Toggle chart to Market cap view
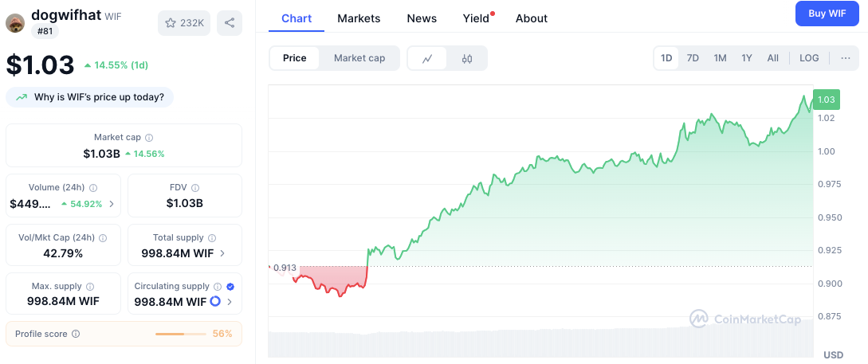The height and width of the screenshot is (364, 868). (x=359, y=58)
